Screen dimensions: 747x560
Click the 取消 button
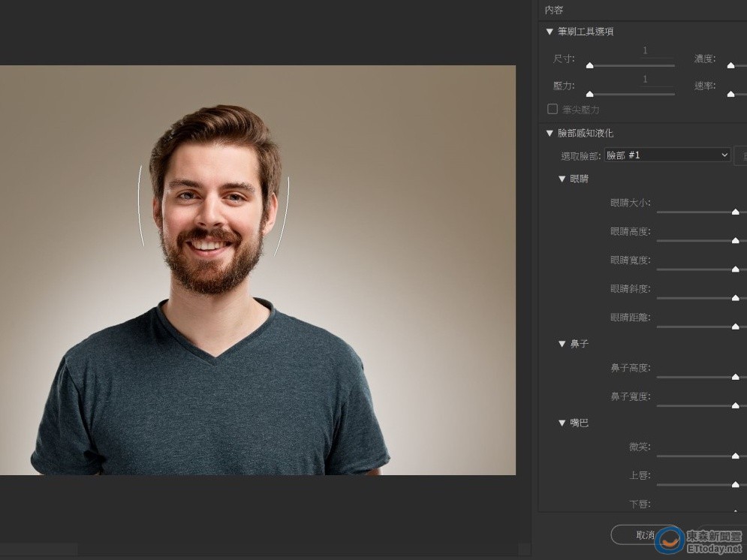[x=645, y=534]
